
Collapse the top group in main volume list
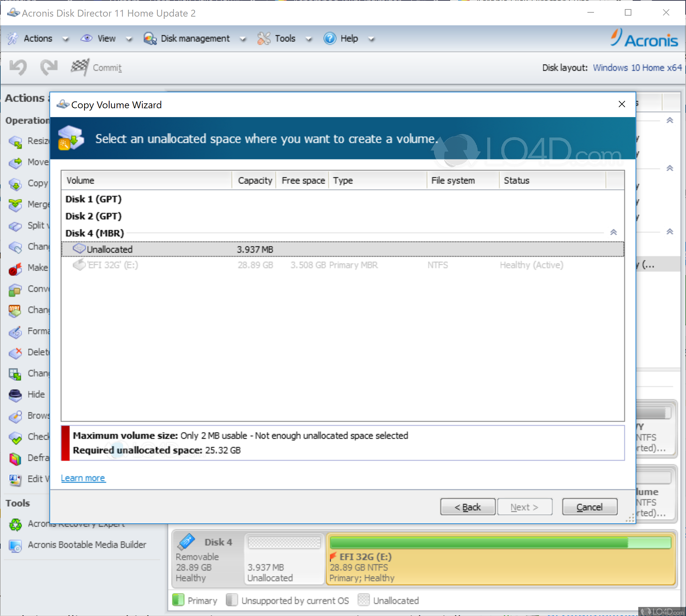pyautogui.click(x=669, y=121)
